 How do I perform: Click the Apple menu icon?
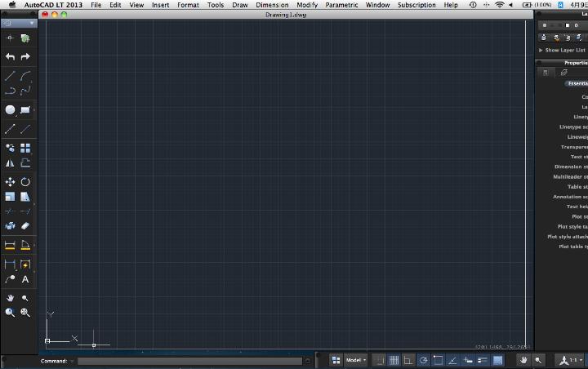pos(12,5)
